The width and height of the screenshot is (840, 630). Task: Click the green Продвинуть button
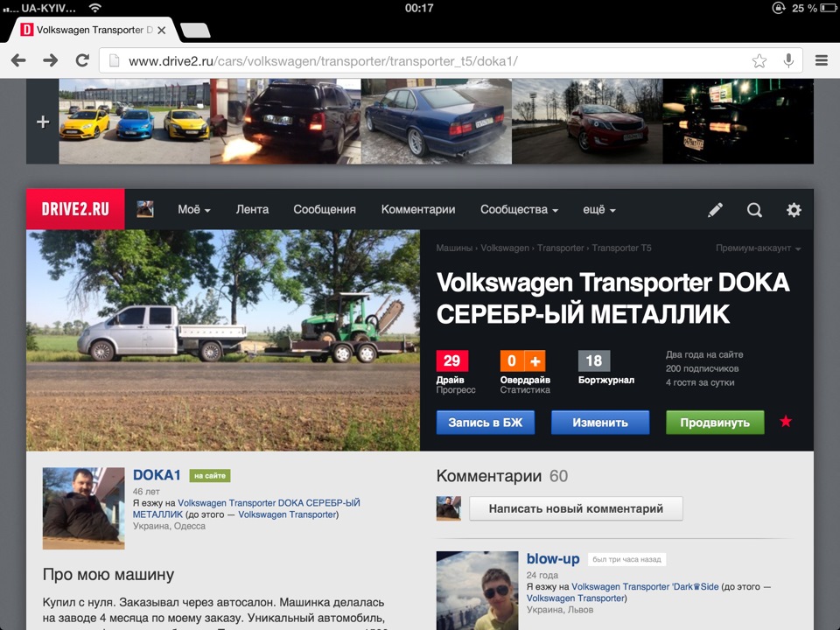(715, 423)
